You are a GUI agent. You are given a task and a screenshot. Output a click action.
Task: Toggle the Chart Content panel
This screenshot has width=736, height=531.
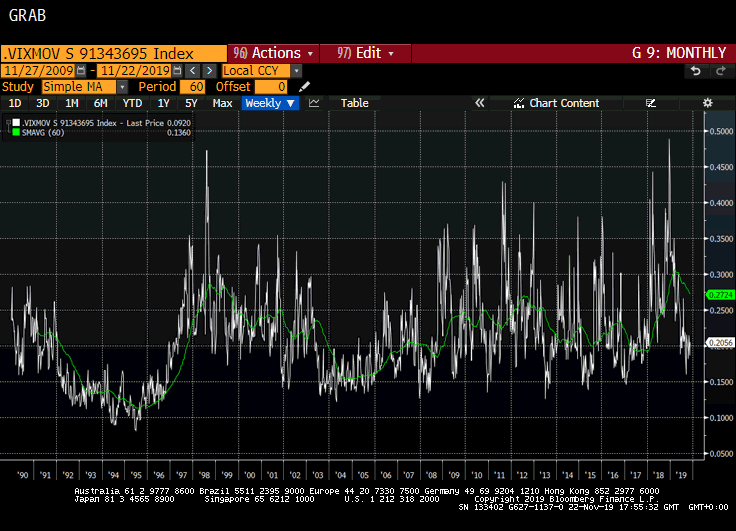(x=556, y=103)
